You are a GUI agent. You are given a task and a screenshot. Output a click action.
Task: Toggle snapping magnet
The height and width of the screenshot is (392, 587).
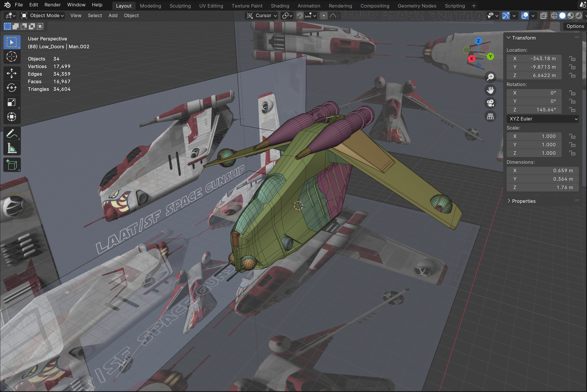pos(300,16)
